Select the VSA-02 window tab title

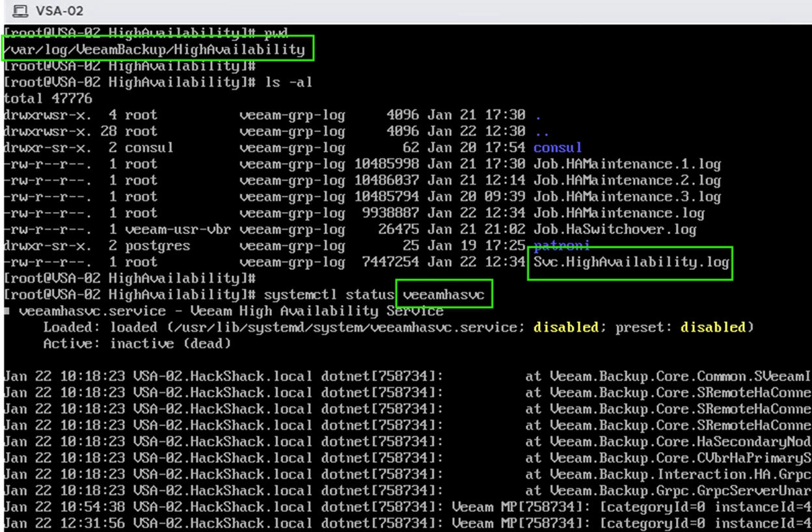tap(59, 11)
